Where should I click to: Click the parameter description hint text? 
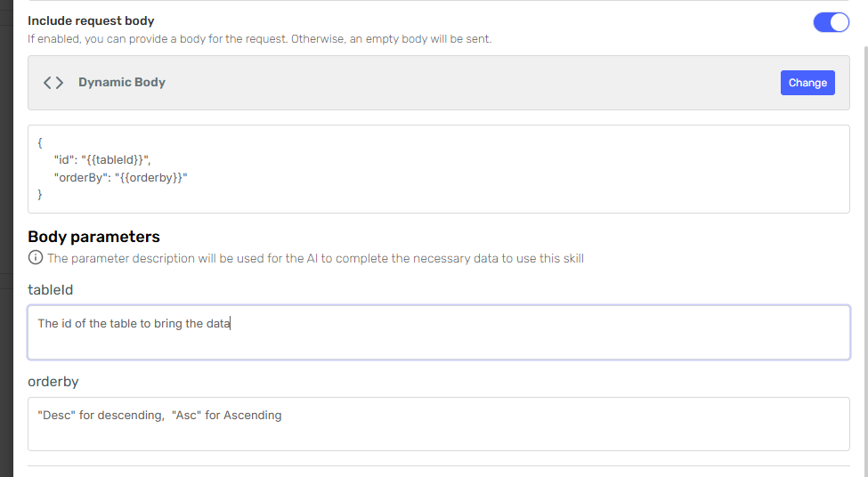click(315, 258)
